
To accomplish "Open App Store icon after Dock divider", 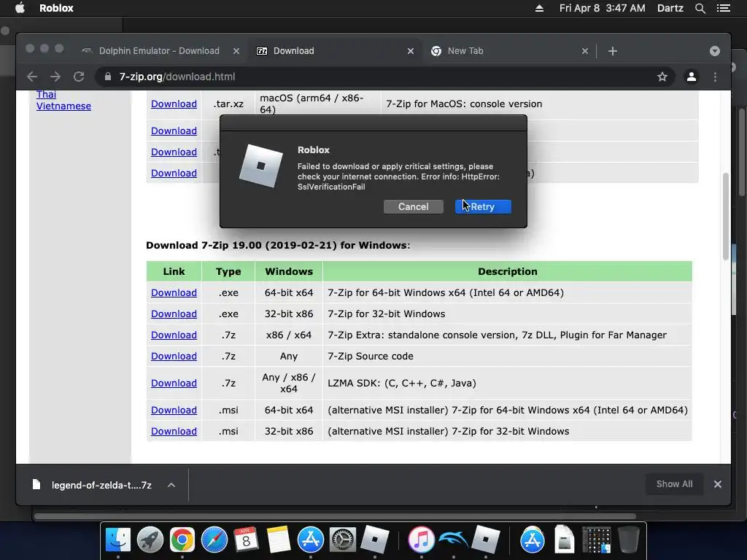I will click(x=532, y=540).
